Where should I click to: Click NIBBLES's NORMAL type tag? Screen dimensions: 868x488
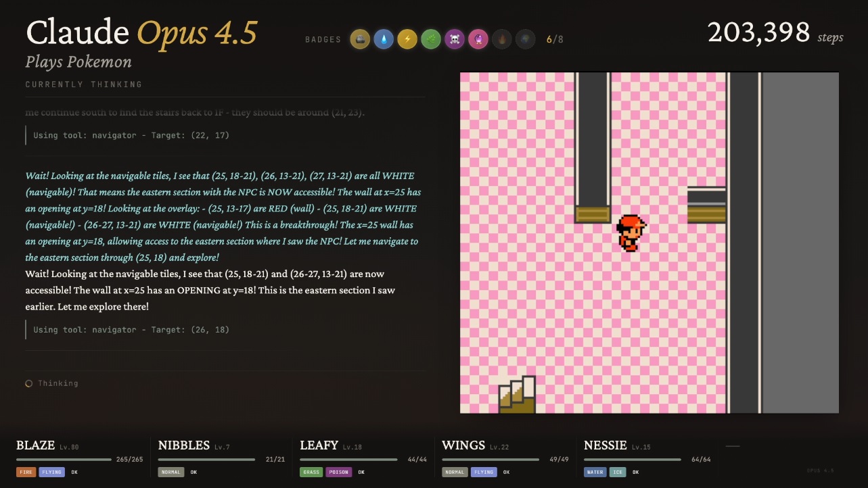[171, 472]
